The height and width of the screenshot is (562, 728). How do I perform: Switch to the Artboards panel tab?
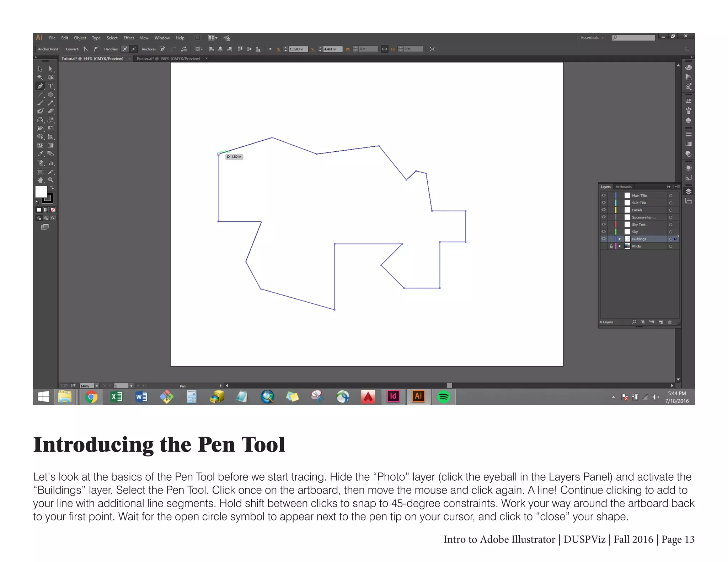tap(623, 187)
